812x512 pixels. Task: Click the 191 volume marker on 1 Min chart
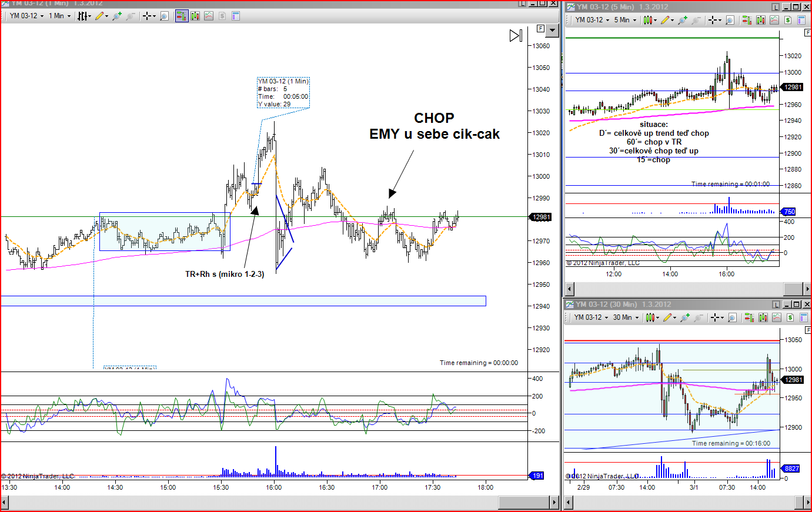(537, 476)
